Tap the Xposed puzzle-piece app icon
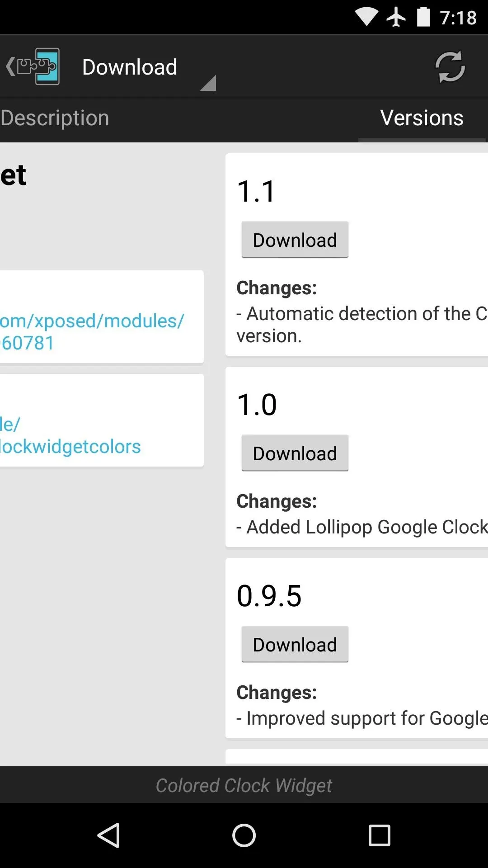Image resolution: width=488 pixels, height=868 pixels. tap(38, 66)
